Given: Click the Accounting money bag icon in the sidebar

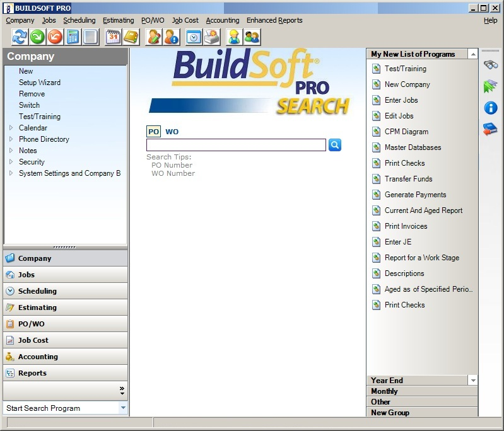Looking at the screenshot, I should coord(10,357).
